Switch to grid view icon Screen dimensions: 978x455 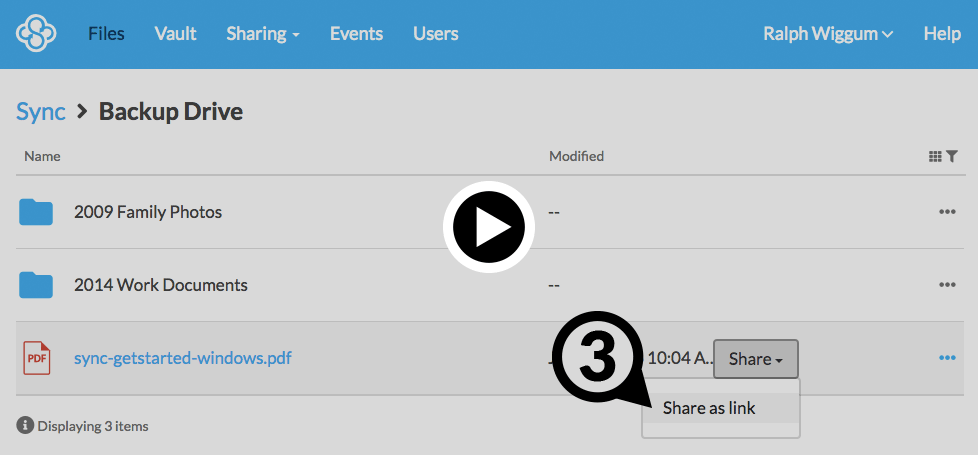tap(935, 156)
